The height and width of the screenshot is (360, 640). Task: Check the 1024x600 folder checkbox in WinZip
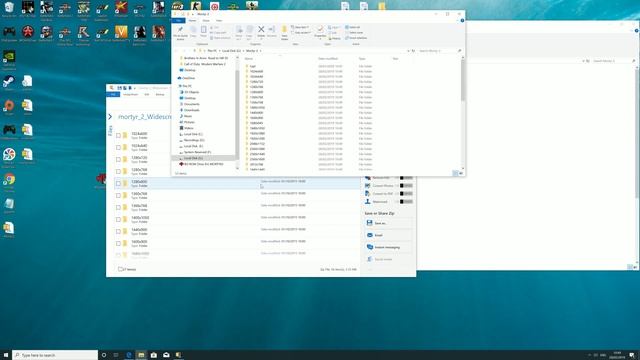tap(118, 136)
